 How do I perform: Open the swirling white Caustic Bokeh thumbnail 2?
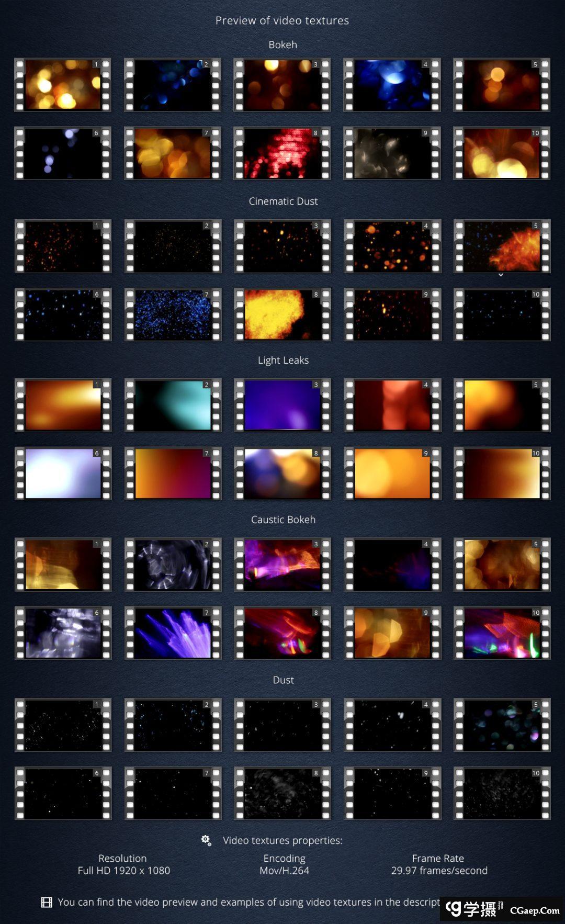[x=173, y=565]
